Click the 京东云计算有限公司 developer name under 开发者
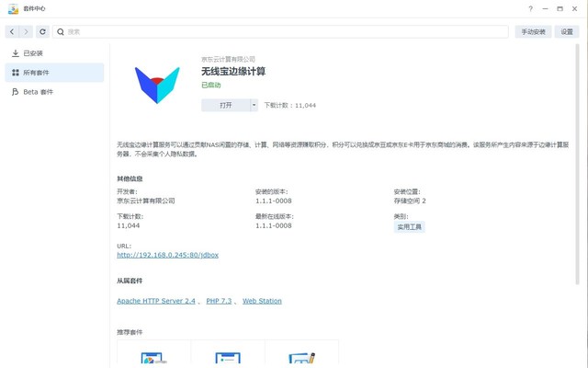The image size is (588, 368). coord(146,201)
